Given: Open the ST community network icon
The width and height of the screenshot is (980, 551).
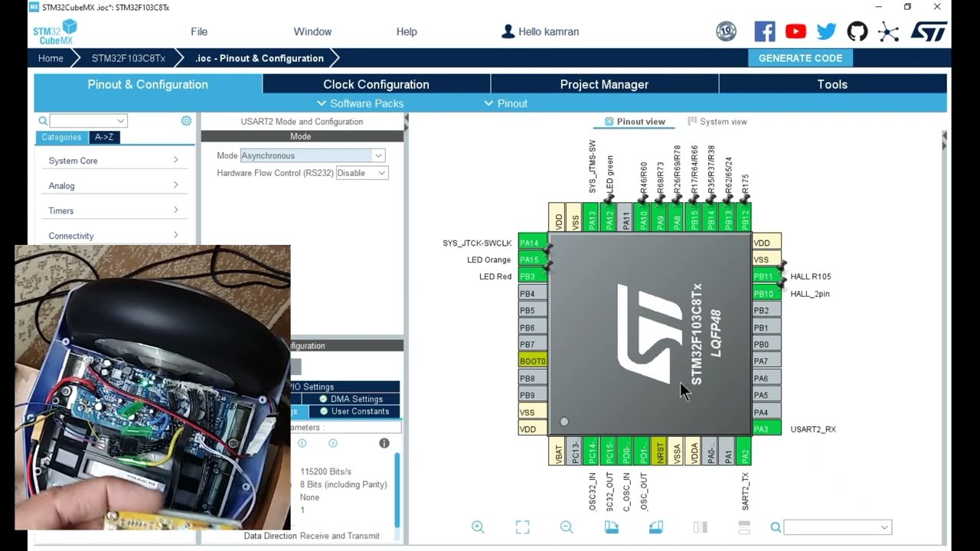Looking at the screenshot, I should click(888, 31).
